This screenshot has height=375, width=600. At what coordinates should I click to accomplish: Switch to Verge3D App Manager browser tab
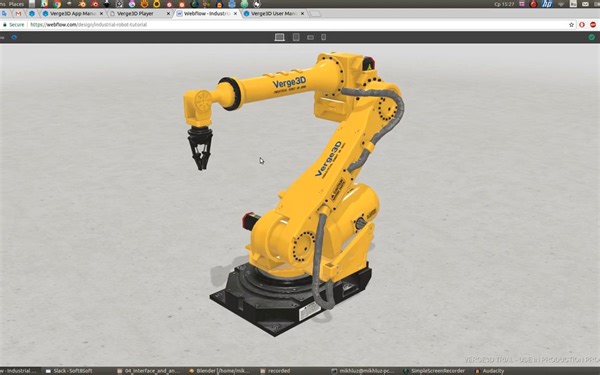coord(73,13)
